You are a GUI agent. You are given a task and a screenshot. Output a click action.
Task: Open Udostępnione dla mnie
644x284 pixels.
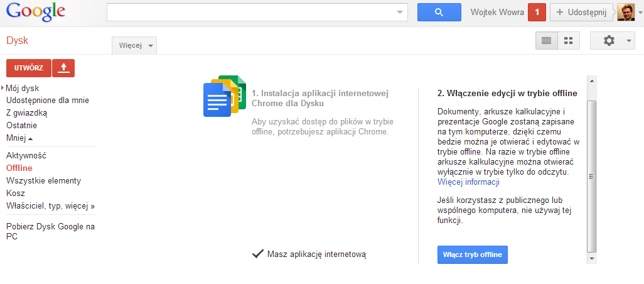[x=48, y=101]
